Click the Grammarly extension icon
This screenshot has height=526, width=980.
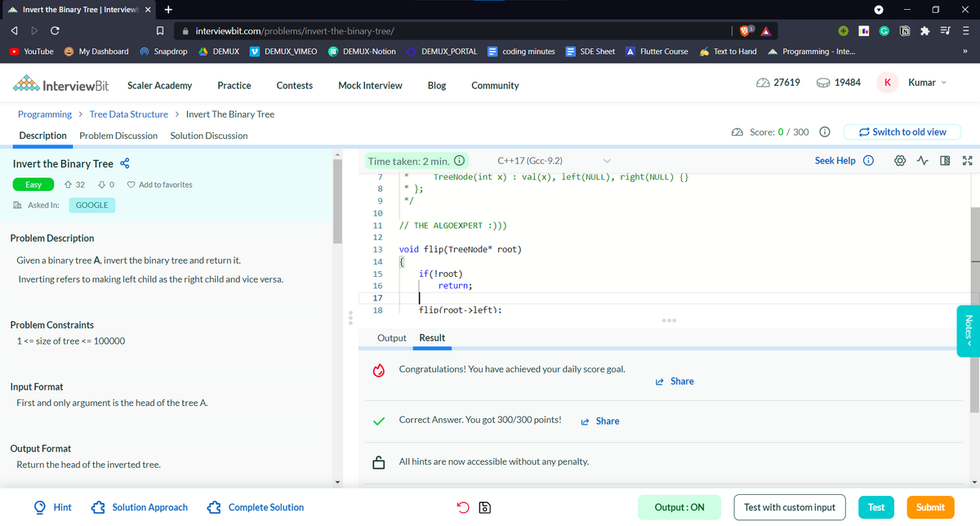884,32
